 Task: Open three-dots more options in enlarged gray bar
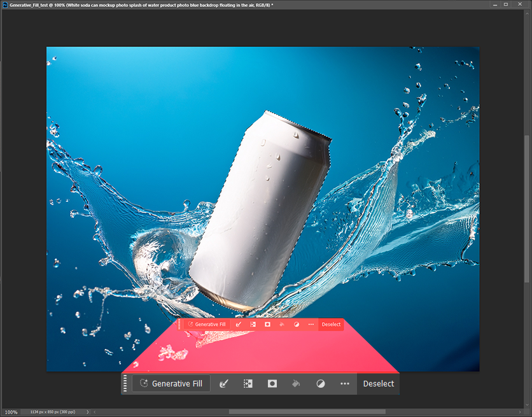(345, 384)
